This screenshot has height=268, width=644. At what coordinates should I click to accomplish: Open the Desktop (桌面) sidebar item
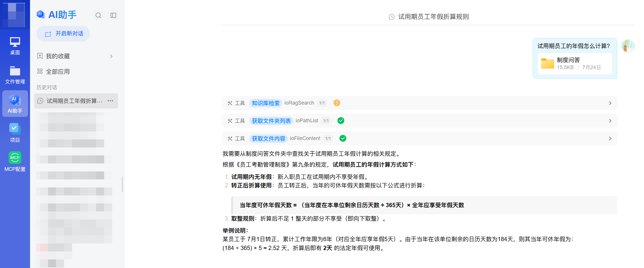[15, 46]
